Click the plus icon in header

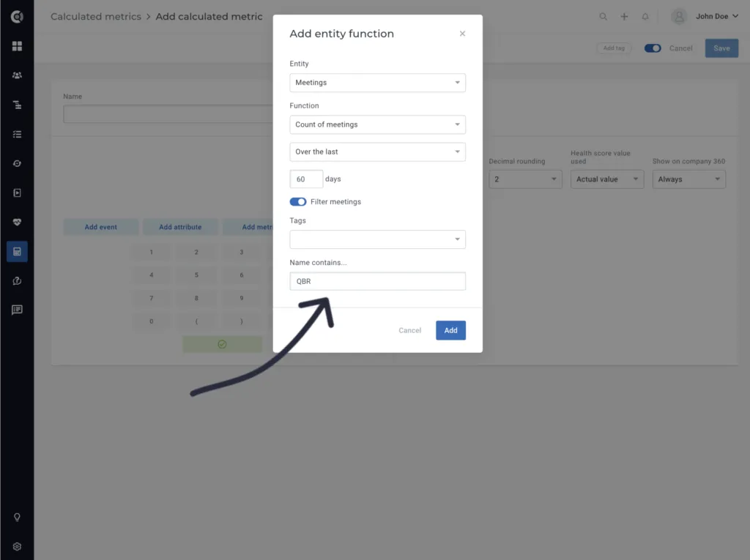click(624, 17)
